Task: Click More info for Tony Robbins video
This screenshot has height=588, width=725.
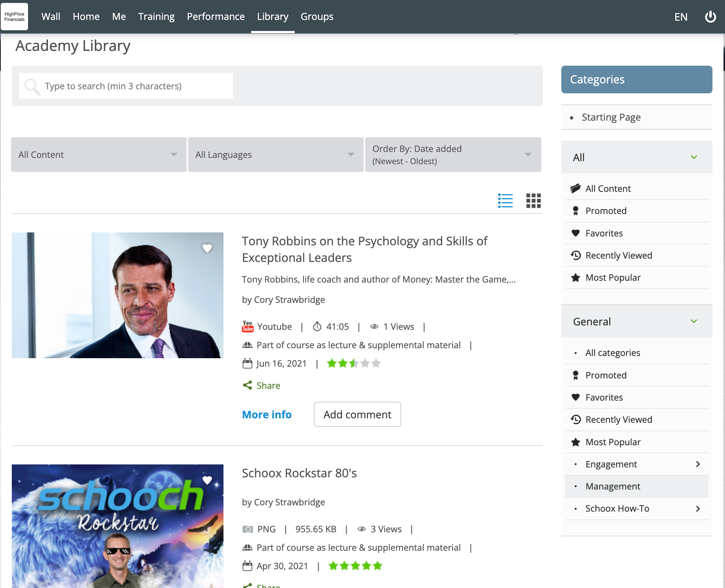Action: pyautogui.click(x=267, y=415)
